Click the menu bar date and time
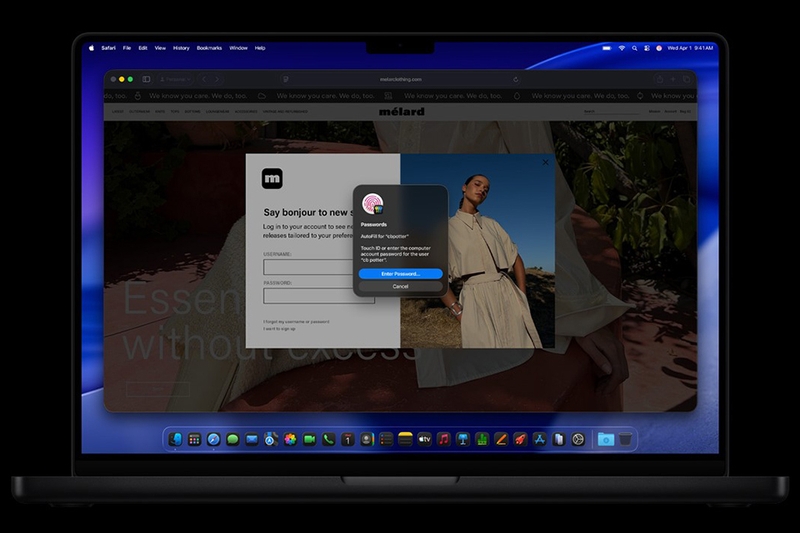Screen dimensions: 800x533 click(x=690, y=48)
